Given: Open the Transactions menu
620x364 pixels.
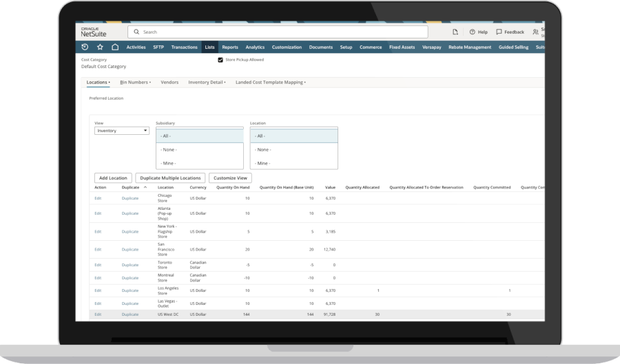Looking at the screenshot, I should (184, 47).
